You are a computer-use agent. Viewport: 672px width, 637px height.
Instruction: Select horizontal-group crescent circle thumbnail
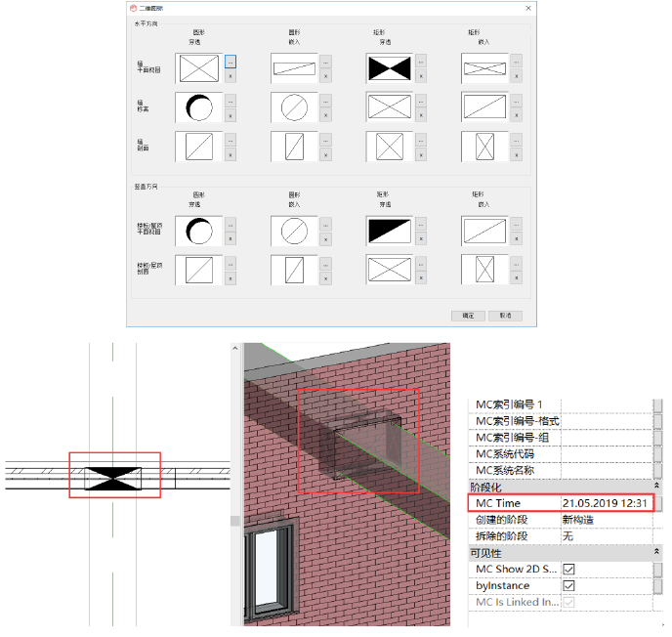[199, 107]
